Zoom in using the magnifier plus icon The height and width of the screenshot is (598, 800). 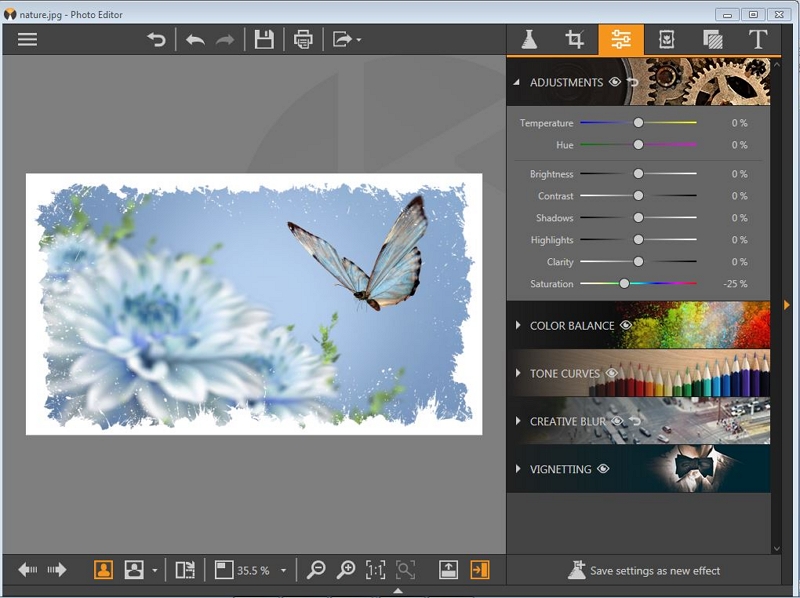coord(346,570)
